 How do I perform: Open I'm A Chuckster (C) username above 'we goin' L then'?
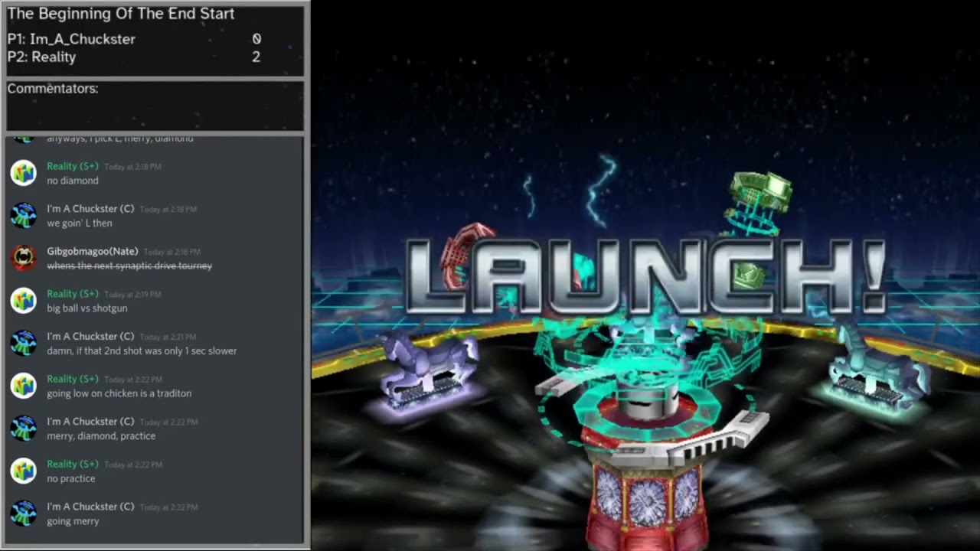(90, 209)
